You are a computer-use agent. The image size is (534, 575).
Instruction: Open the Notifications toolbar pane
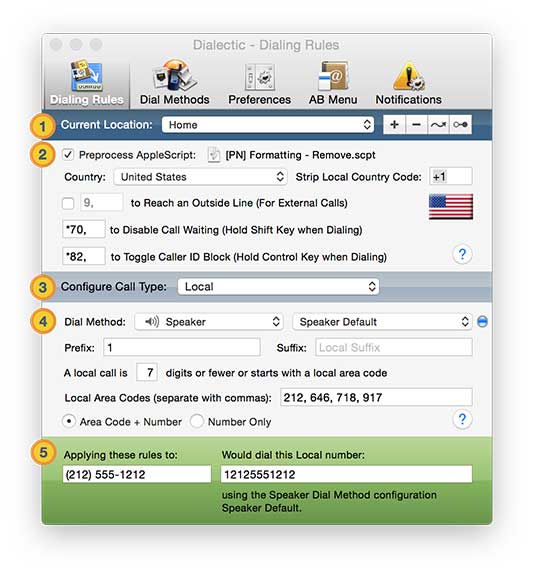tap(408, 83)
